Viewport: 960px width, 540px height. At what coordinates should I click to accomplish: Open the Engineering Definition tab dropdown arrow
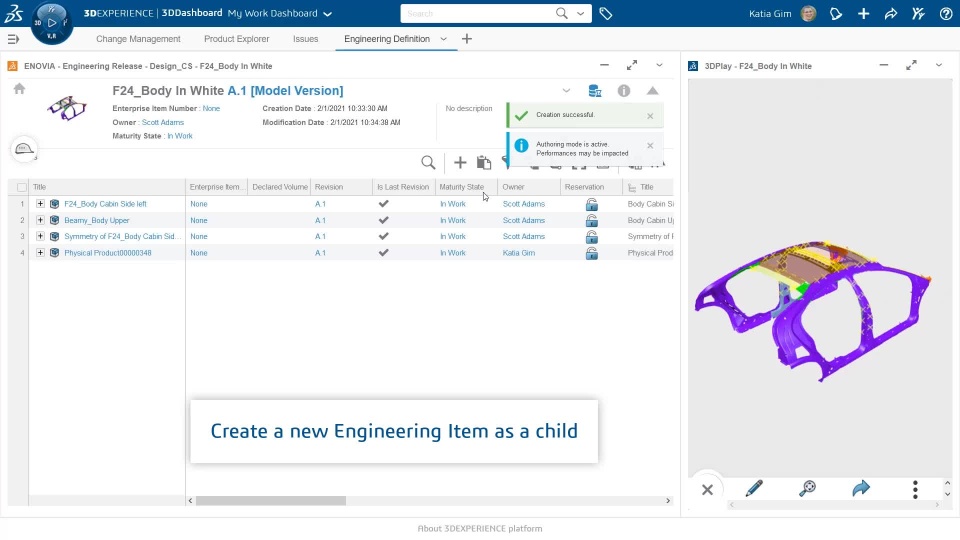(x=443, y=39)
